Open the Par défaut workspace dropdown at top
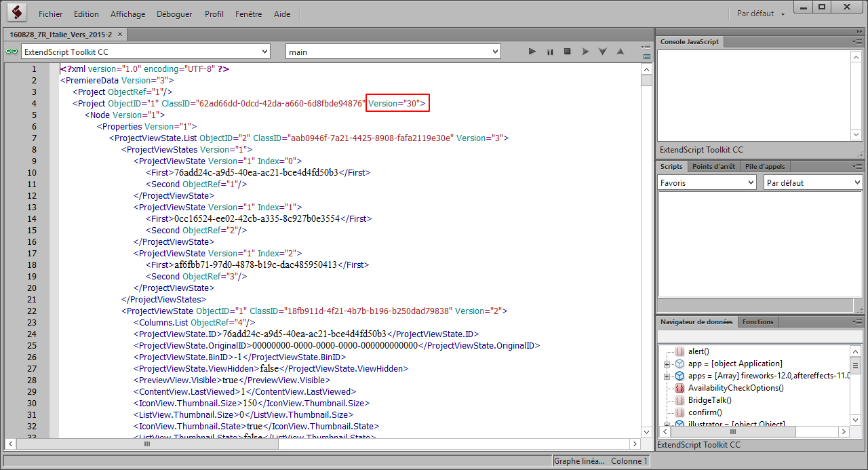868x470 pixels. point(761,14)
